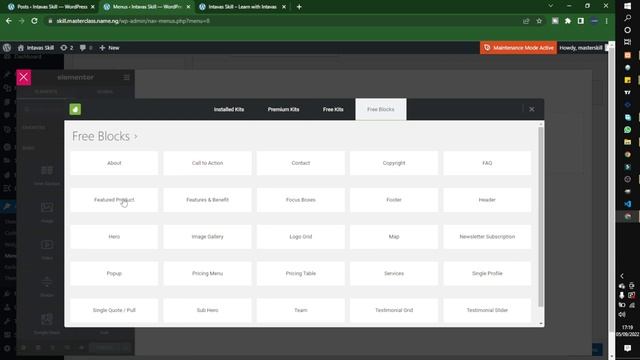Click the Maintenance Mode Active notice
640x360 pixels.
click(518, 48)
